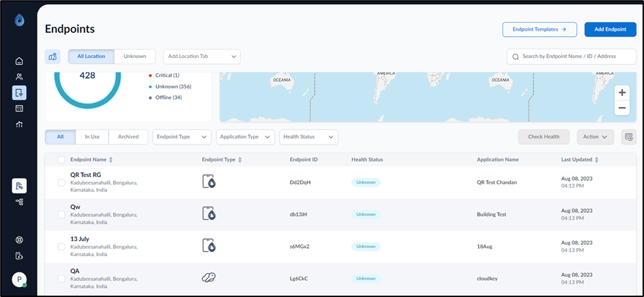Zoom out on the map
The image size is (644, 297).
tap(621, 108)
